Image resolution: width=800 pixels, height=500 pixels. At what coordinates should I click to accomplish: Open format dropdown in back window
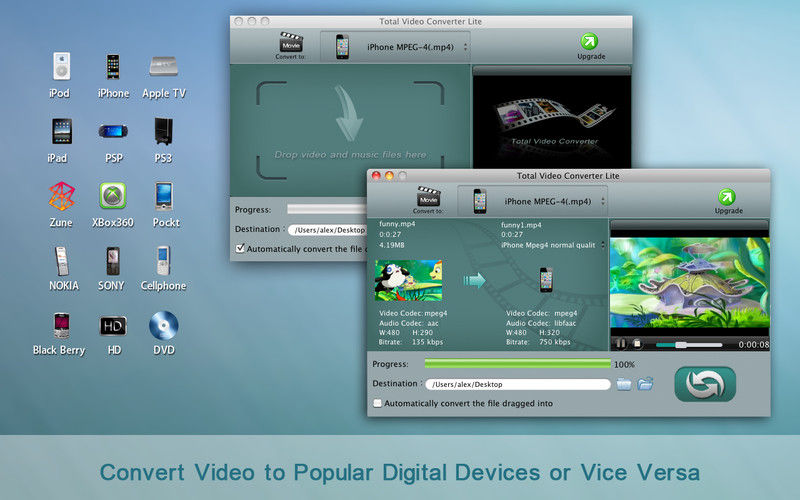(395, 47)
